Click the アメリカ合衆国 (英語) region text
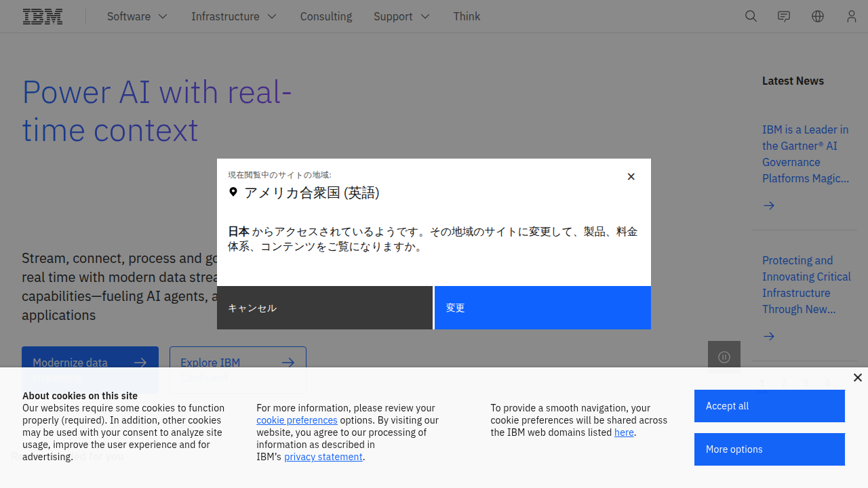This screenshot has height=488, width=868. point(312,193)
